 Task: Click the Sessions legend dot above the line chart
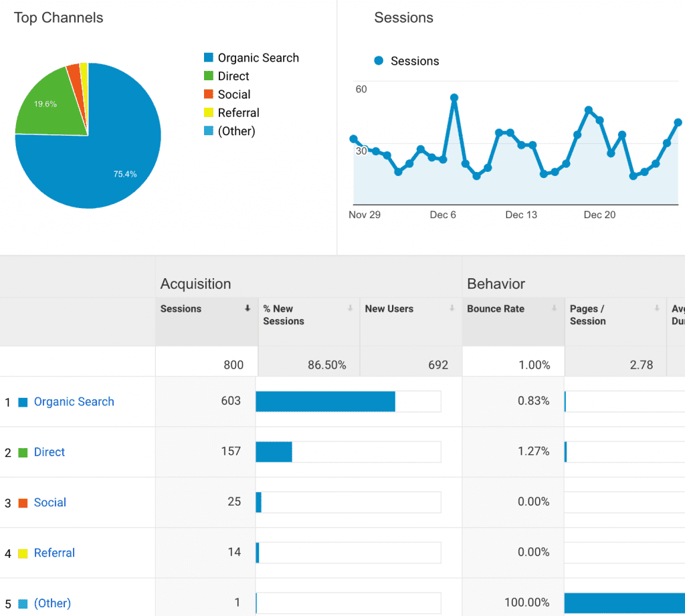click(x=380, y=61)
